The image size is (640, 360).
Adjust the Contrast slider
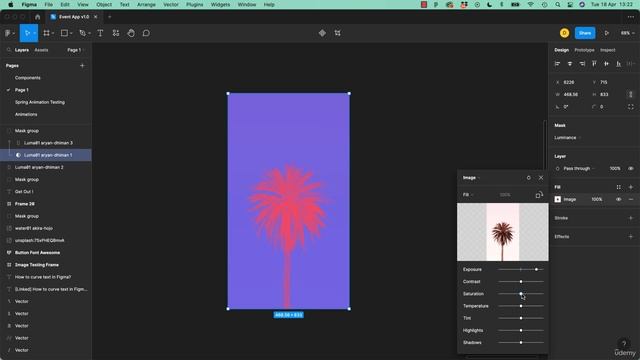click(521, 282)
